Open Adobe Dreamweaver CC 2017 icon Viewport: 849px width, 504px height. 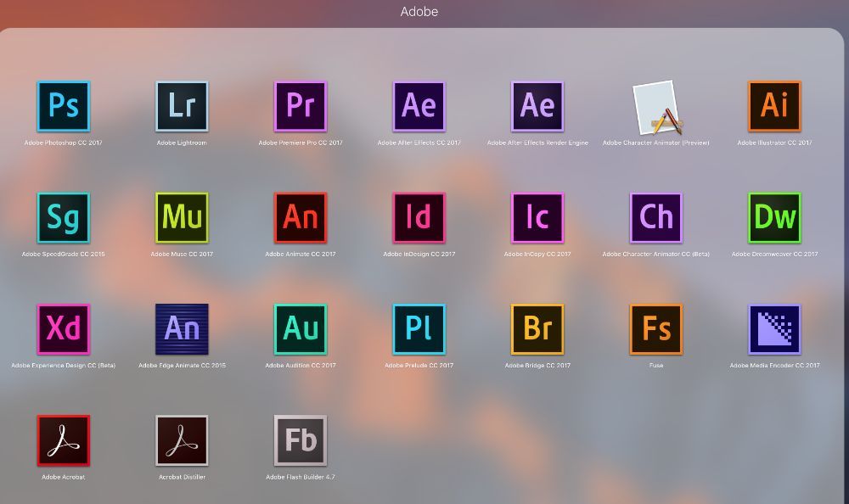[775, 217]
